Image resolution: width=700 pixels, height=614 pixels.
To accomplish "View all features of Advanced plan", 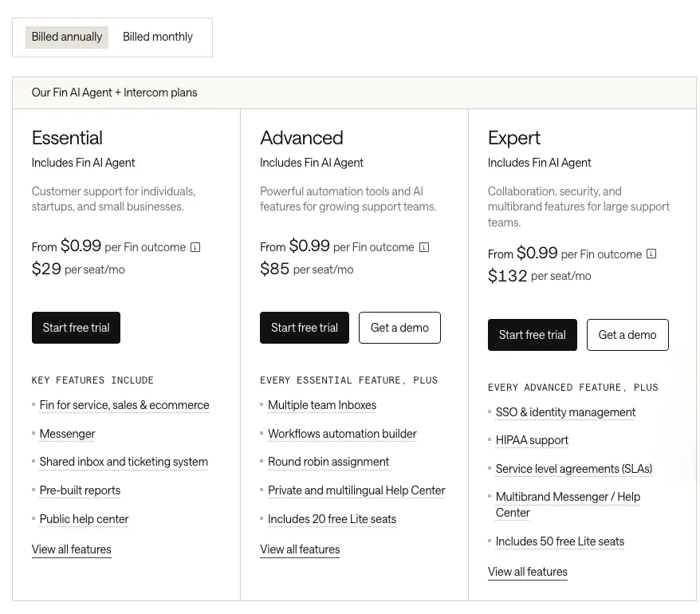I will point(300,549).
